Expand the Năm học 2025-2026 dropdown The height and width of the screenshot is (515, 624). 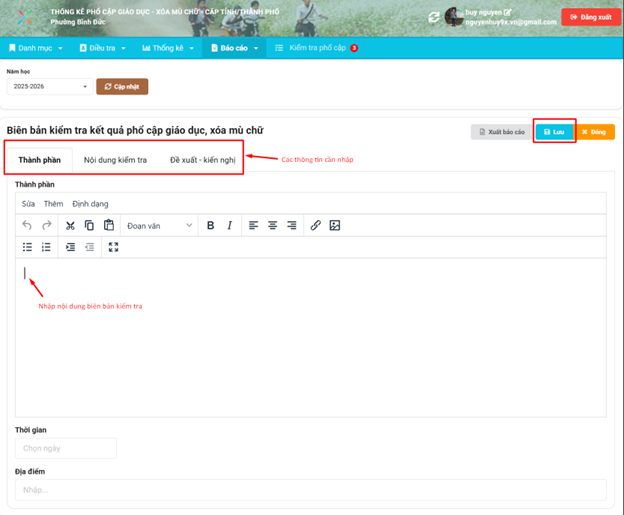click(x=48, y=87)
